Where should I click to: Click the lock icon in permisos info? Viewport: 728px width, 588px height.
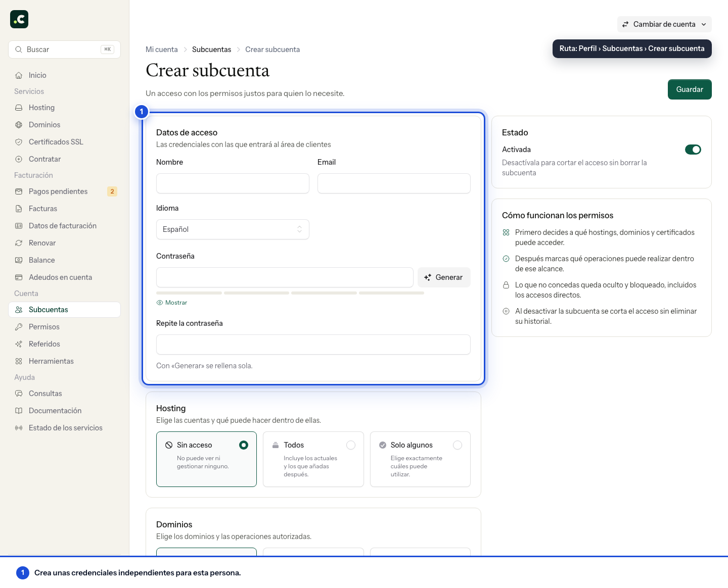coord(506,285)
